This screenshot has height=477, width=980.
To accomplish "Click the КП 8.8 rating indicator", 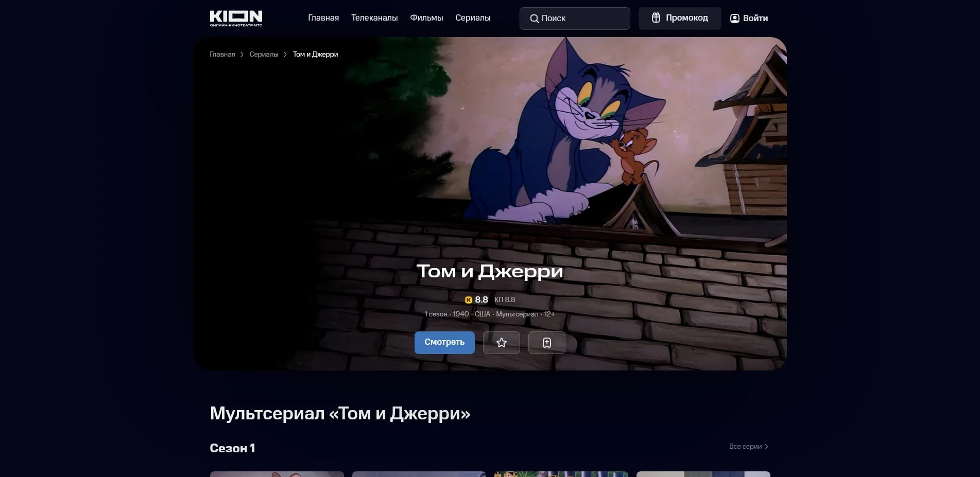I will pos(504,299).
